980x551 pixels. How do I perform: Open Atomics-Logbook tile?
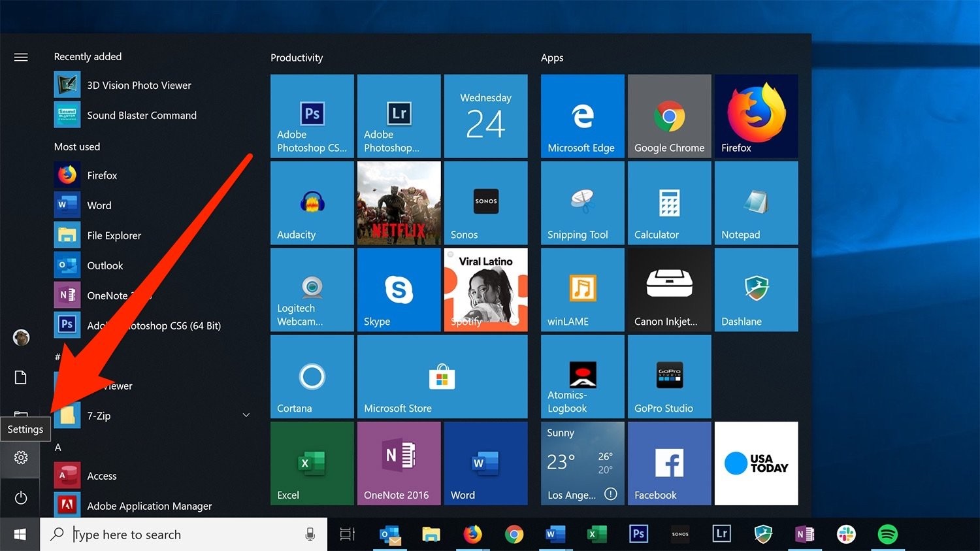[x=583, y=376]
